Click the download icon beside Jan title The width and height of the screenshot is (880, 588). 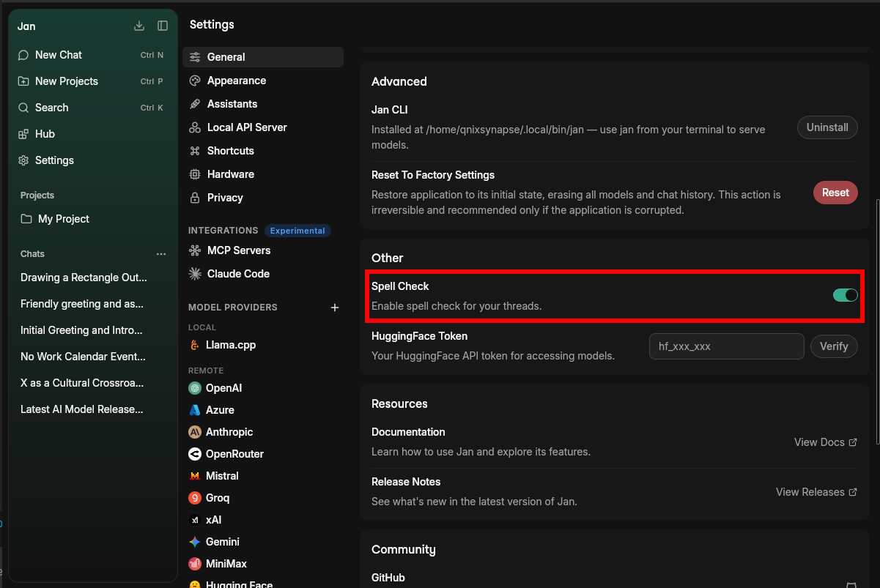[139, 26]
